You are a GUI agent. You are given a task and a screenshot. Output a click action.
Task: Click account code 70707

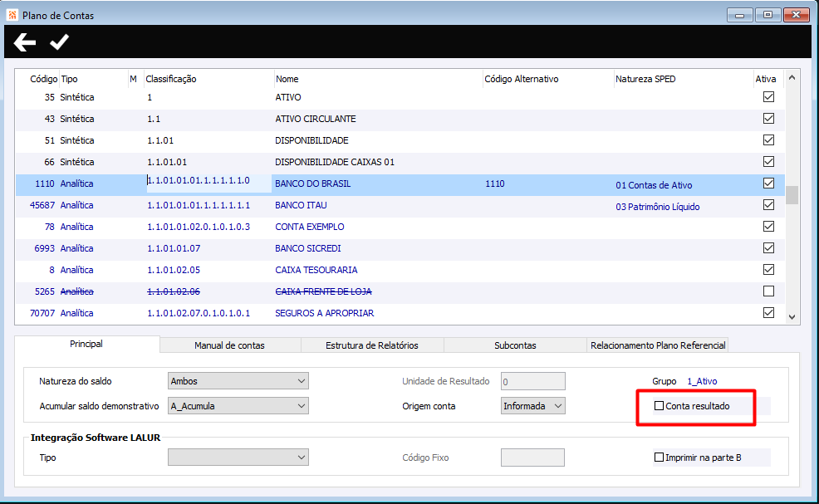pyautogui.click(x=42, y=313)
